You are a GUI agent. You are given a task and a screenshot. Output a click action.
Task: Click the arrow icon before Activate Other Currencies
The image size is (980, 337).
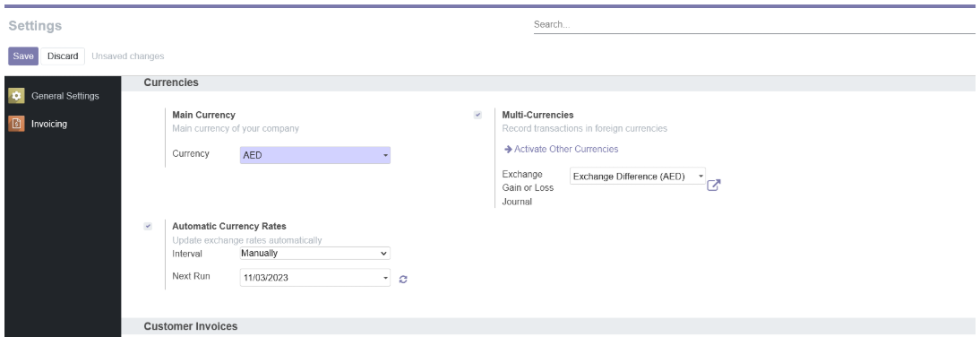(x=508, y=150)
